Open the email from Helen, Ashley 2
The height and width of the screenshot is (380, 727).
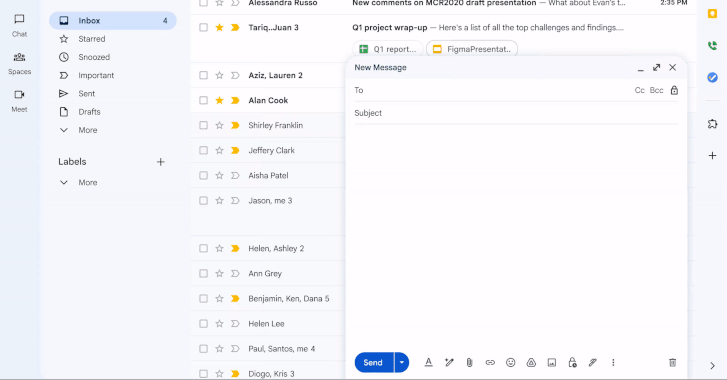point(276,248)
